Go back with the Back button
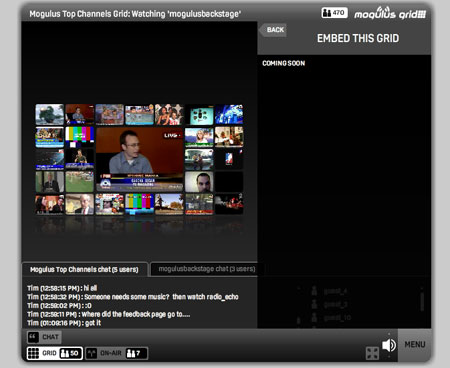This screenshot has height=368, width=450. coord(273,30)
